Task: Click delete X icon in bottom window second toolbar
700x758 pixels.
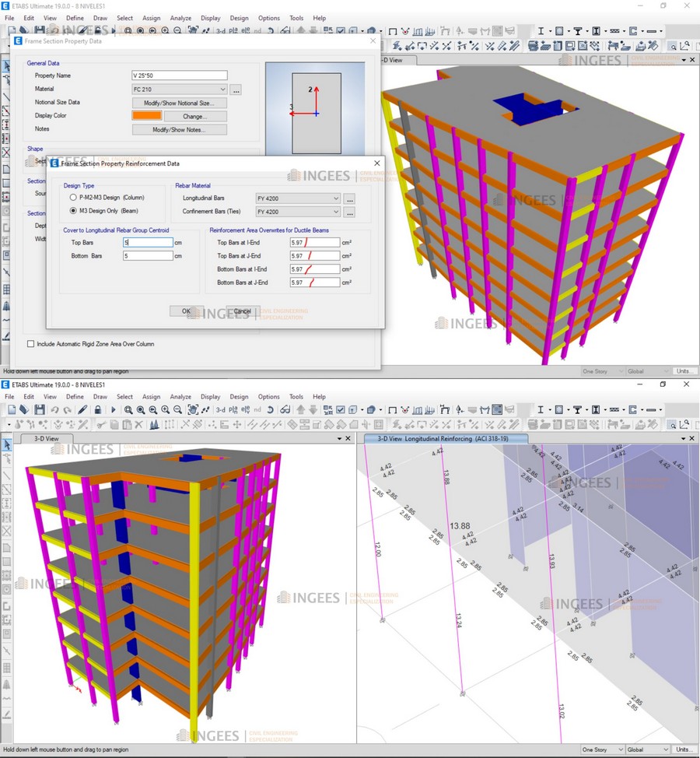Action: 138,425
